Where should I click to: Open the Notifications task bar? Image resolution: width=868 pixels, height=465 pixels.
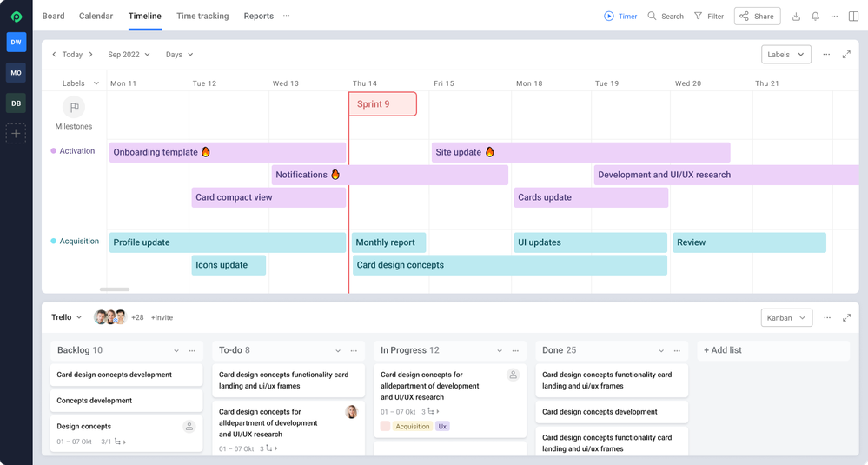click(x=390, y=175)
